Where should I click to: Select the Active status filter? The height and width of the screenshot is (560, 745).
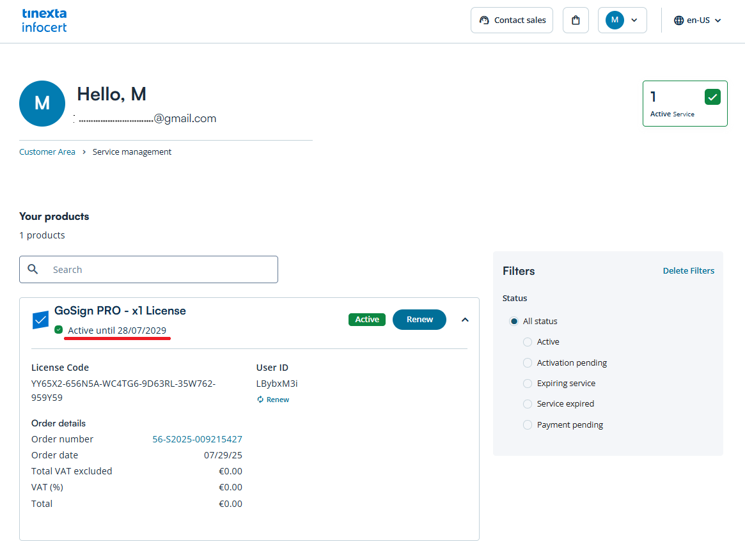[x=528, y=342]
